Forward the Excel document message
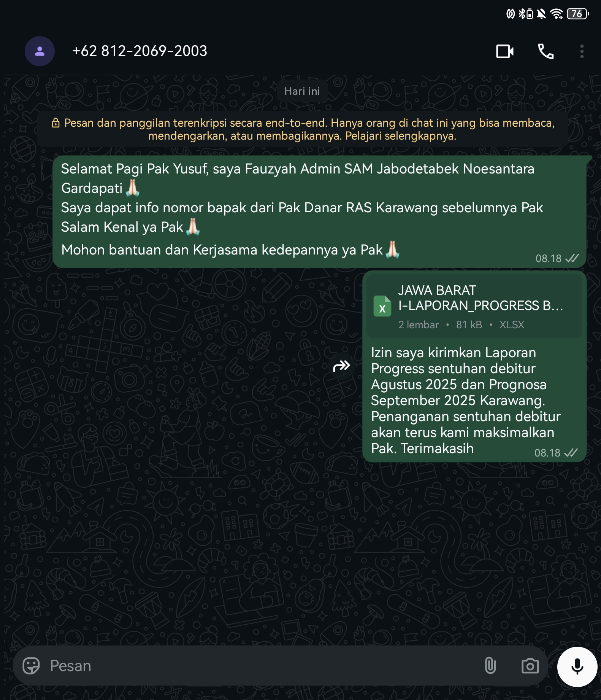 coord(341,366)
